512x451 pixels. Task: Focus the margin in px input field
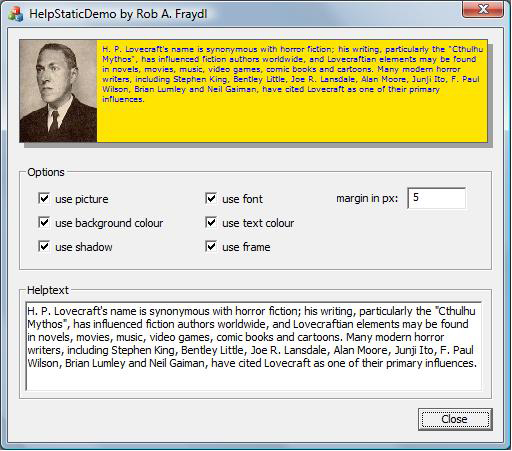pos(436,198)
